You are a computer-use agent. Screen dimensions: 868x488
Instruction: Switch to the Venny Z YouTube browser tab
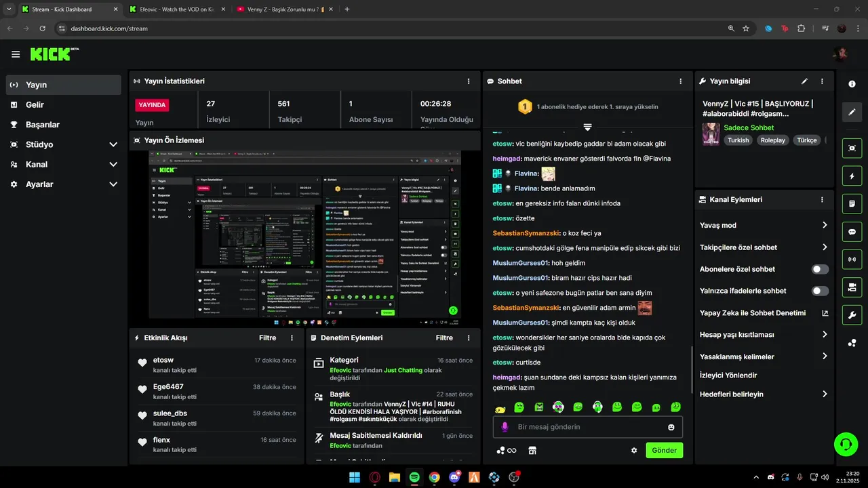coord(285,9)
